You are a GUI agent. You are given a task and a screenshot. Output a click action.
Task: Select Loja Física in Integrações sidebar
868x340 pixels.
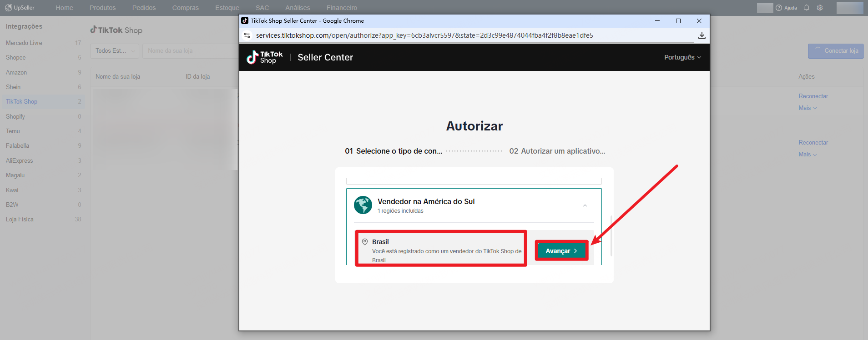coord(43,219)
